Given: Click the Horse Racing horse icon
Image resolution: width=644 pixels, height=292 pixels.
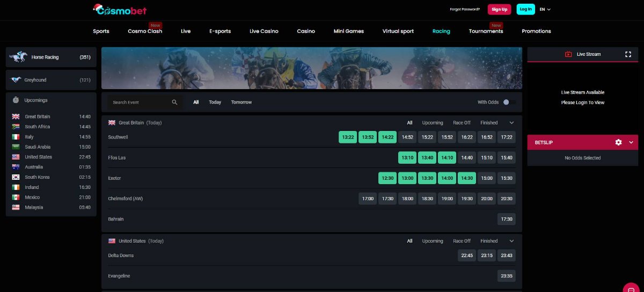Looking at the screenshot, I should (x=20, y=57).
